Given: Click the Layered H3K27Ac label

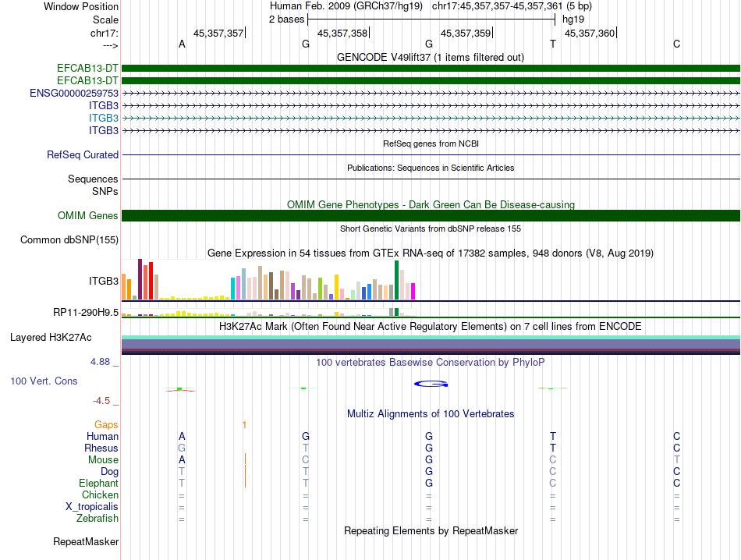Looking at the screenshot, I should tap(51, 338).
